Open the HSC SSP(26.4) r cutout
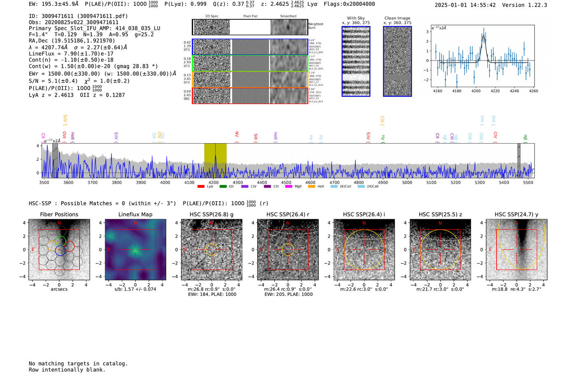Screen dimensions: 576x392 click(288, 250)
